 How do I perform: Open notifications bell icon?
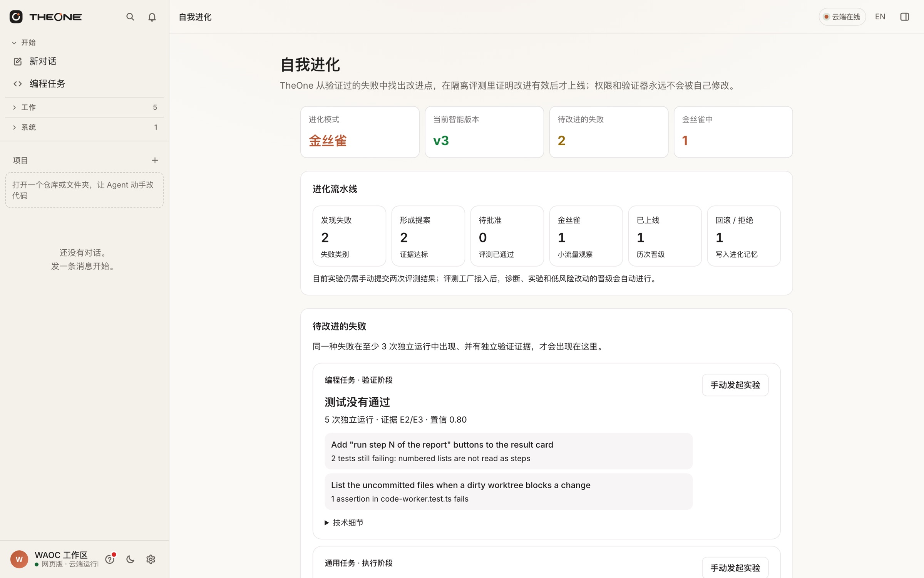[152, 17]
